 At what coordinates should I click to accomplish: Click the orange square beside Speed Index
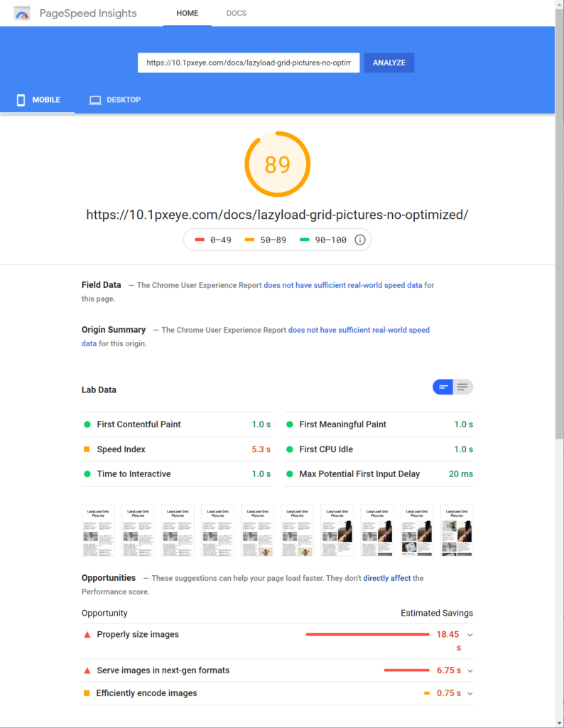87,449
